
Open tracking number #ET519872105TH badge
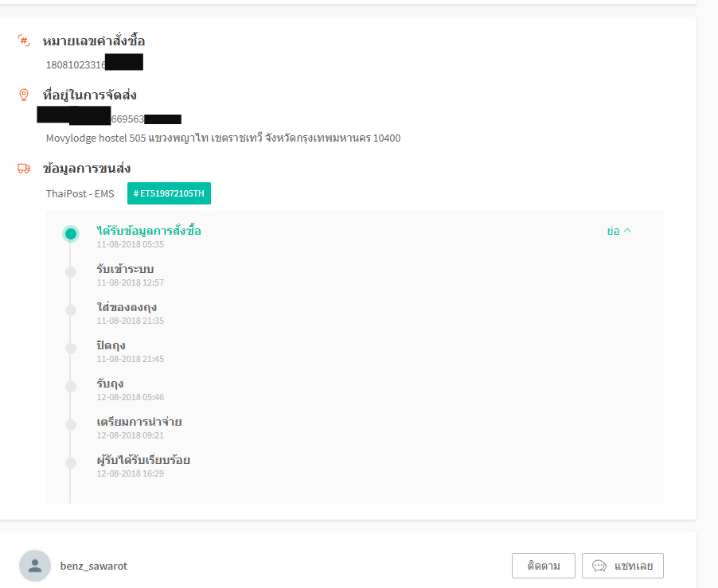click(x=169, y=193)
